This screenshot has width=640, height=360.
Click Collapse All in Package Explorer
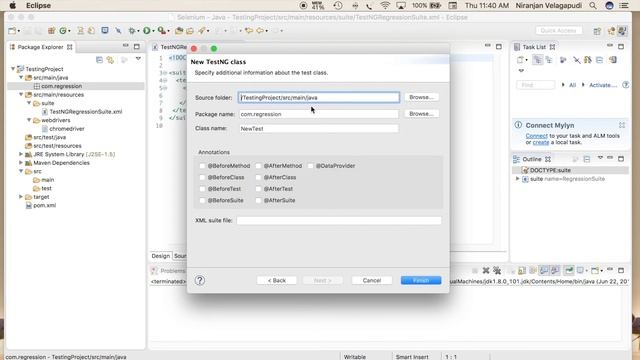tap(99, 60)
